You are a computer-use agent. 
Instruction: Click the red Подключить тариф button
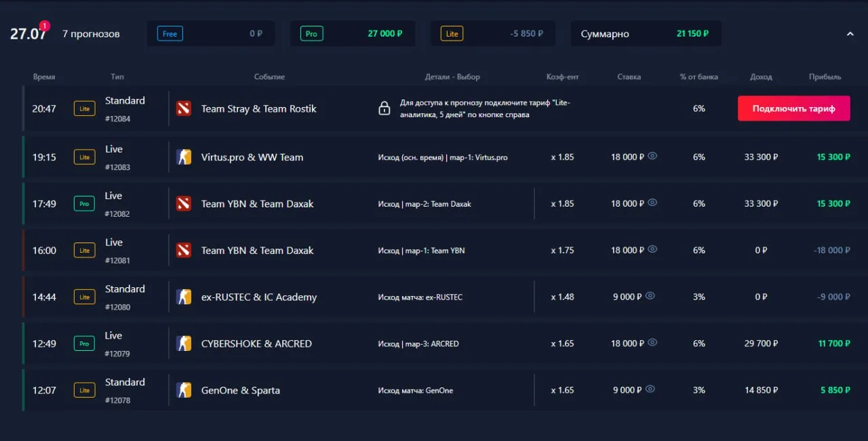[793, 108]
